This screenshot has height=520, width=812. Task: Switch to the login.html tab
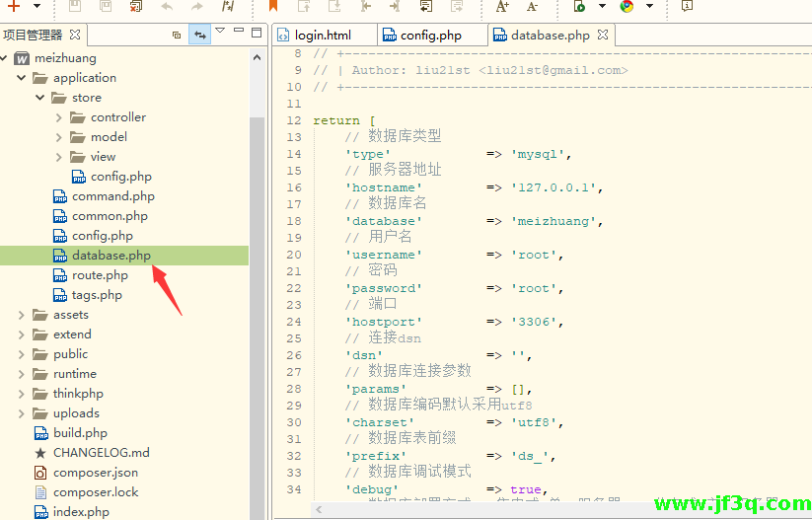(x=323, y=36)
